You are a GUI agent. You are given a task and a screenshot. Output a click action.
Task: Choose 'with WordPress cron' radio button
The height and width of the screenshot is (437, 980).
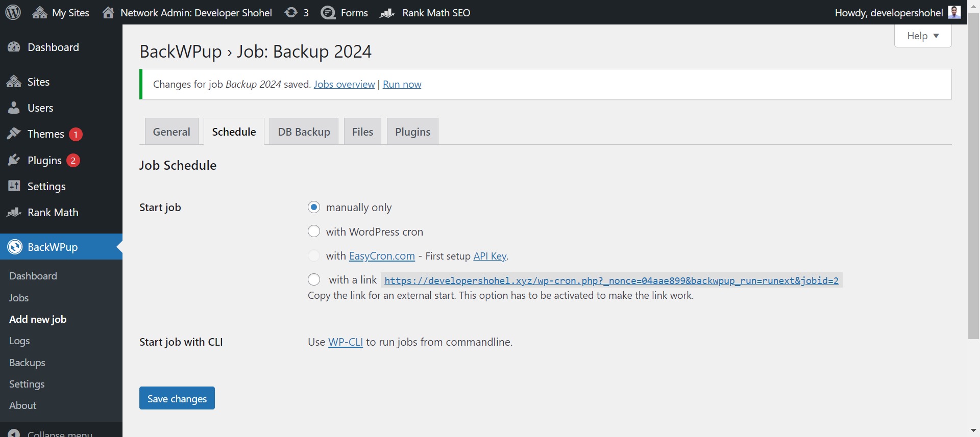(x=314, y=232)
